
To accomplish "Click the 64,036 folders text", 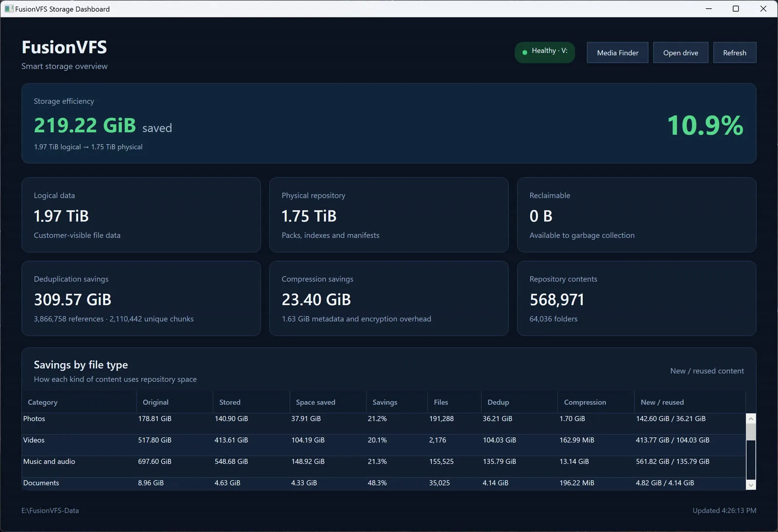I will (x=553, y=319).
